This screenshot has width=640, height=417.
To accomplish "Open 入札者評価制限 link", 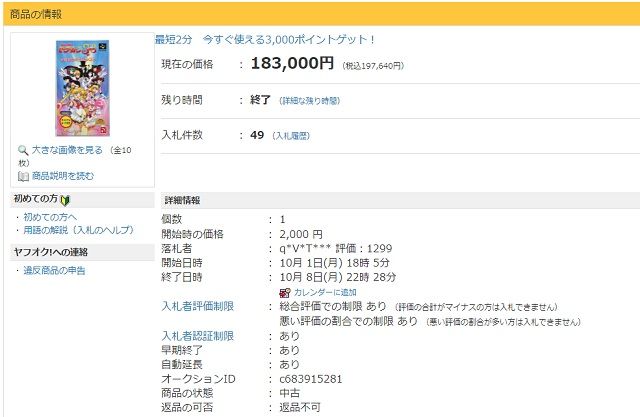I will [198, 306].
